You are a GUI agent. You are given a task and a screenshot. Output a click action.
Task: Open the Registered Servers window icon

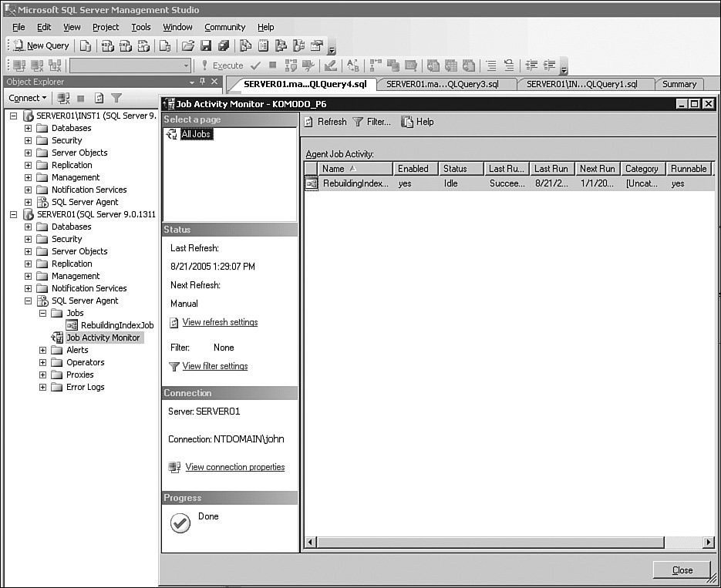pyautogui.click(x=246, y=45)
